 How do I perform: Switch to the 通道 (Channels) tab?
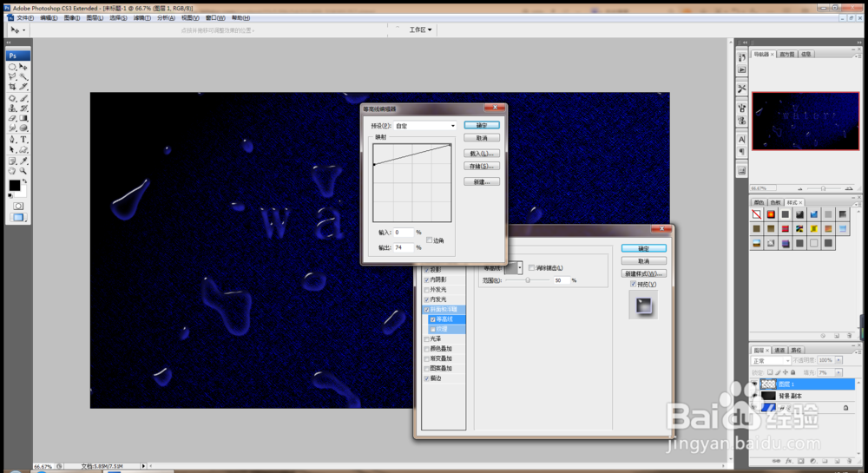pyautogui.click(x=779, y=350)
